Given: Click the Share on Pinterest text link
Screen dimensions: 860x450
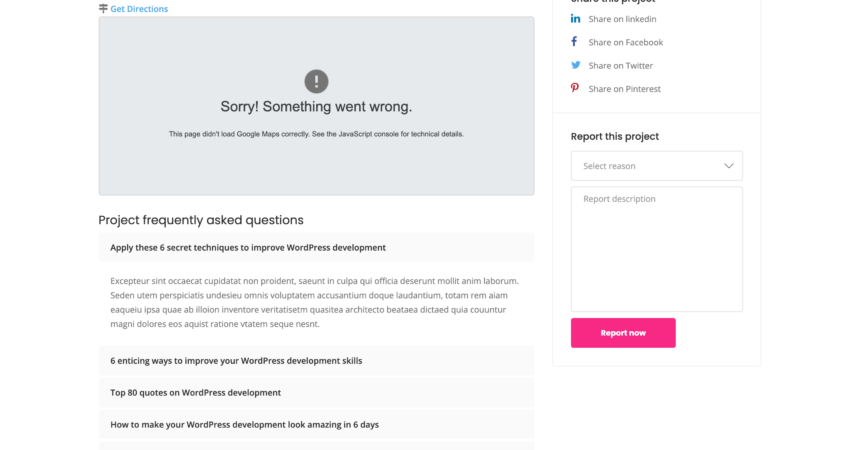Looking at the screenshot, I should (x=624, y=88).
